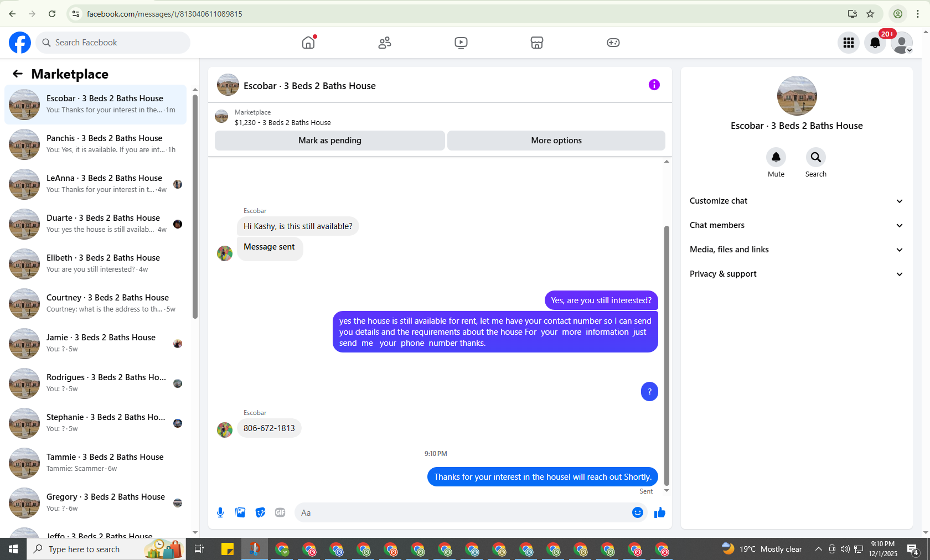
Task: Expand Media, files and links section
Action: point(797,250)
